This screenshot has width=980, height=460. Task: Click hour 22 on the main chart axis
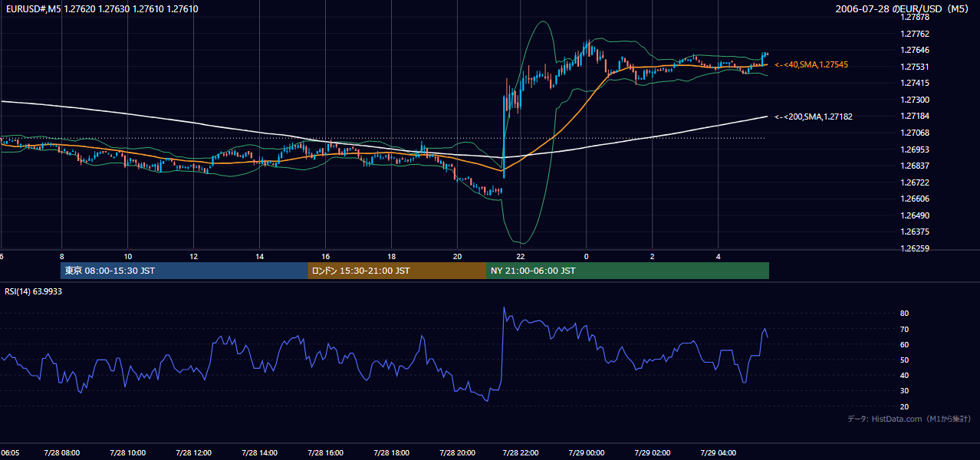(x=520, y=256)
